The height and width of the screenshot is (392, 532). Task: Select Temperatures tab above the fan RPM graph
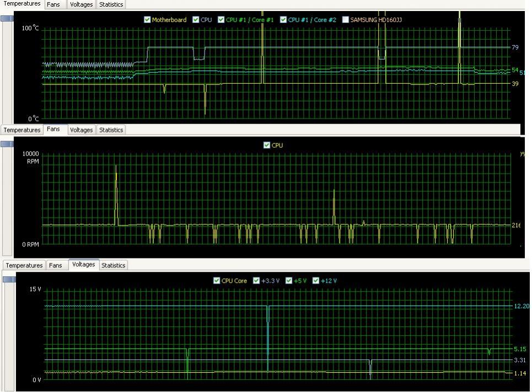pyautogui.click(x=22, y=130)
